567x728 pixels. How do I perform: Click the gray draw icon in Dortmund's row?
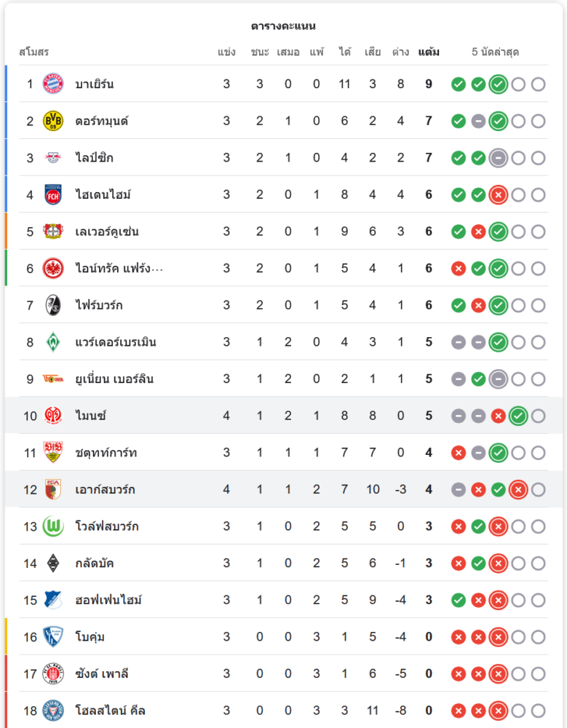coord(478,121)
